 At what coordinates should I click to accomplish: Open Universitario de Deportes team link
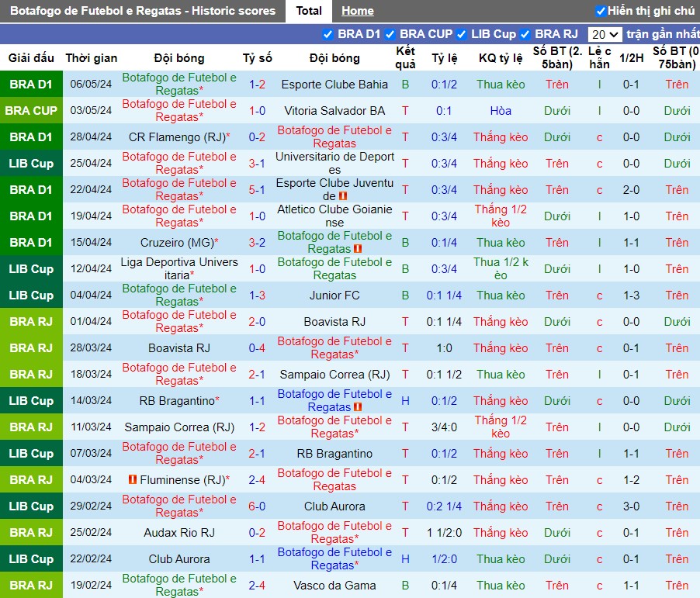[334, 164]
